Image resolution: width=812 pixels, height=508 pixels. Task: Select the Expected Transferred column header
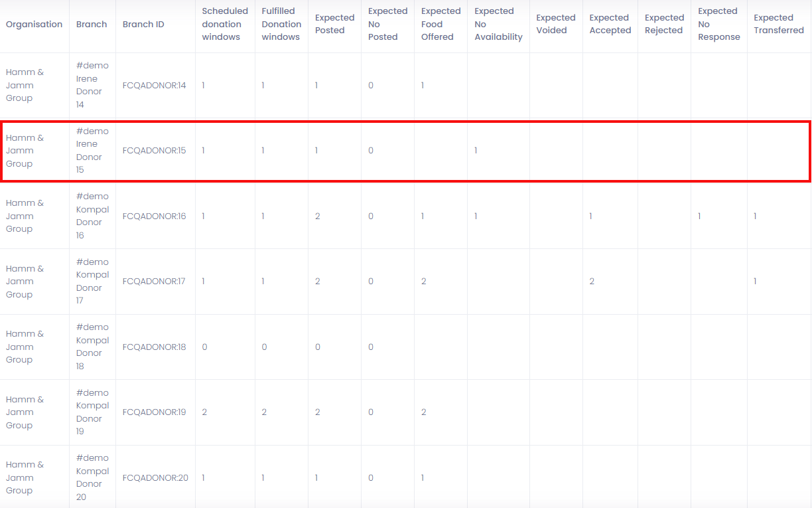[x=778, y=24]
